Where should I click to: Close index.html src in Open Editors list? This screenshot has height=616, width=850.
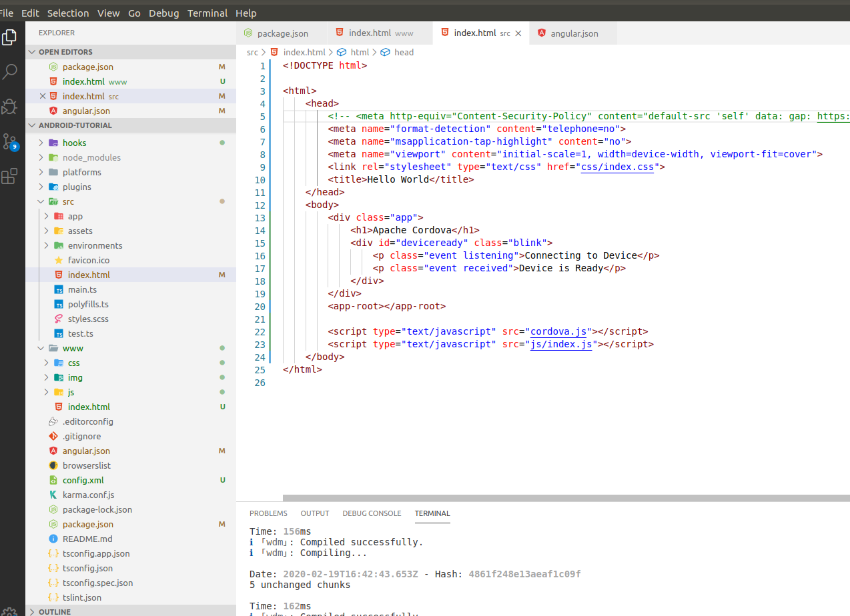point(43,96)
